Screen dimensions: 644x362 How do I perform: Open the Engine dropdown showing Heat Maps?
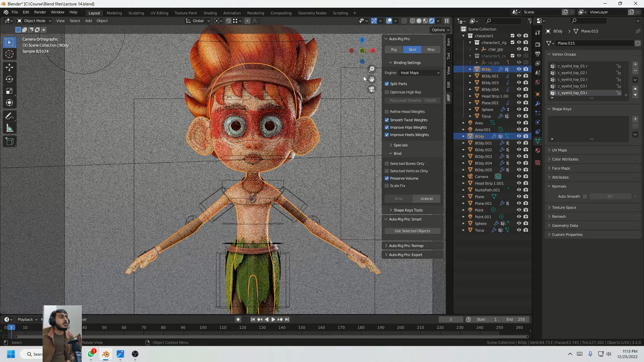[419, 73]
